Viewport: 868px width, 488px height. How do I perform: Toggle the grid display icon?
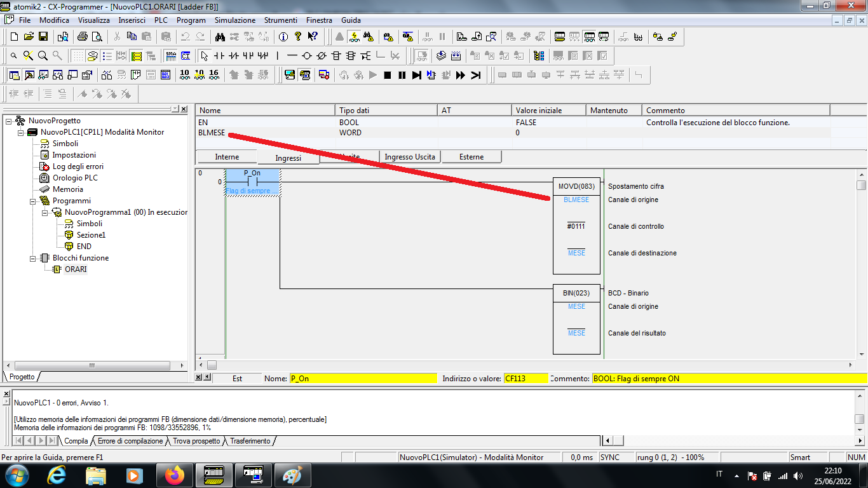point(77,56)
